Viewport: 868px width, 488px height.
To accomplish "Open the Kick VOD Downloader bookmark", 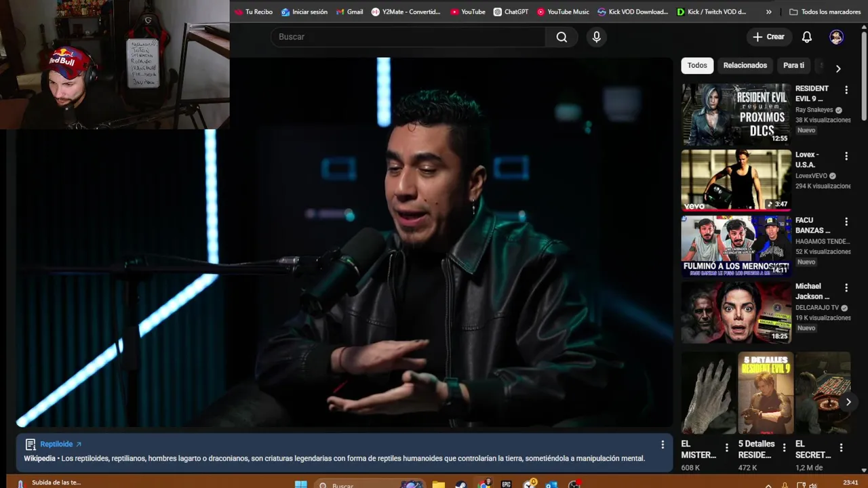I will pyautogui.click(x=633, y=12).
